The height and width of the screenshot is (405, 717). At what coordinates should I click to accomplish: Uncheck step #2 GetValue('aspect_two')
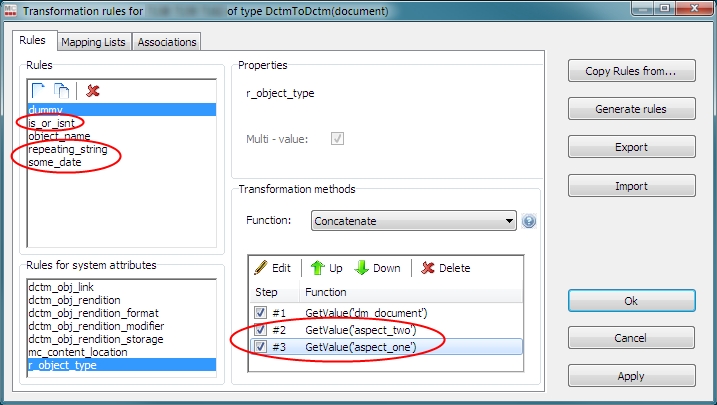click(260, 330)
